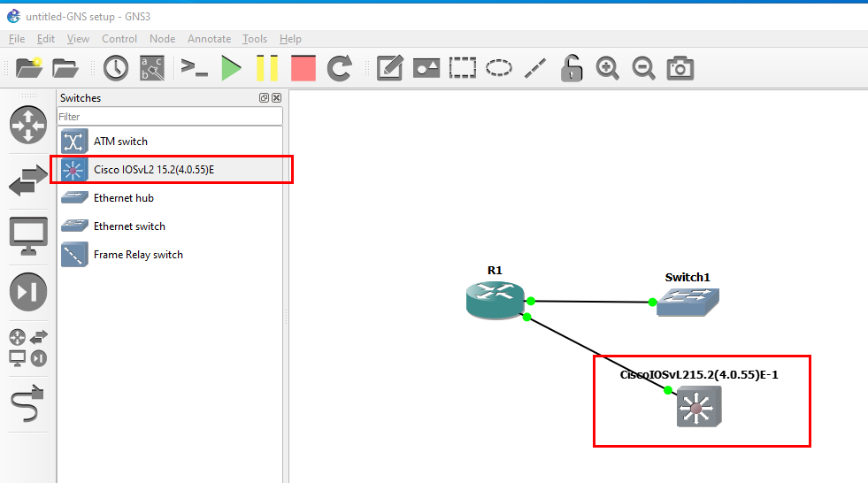Click the Switch1 label text
868x483 pixels.
[x=687, y=277]
